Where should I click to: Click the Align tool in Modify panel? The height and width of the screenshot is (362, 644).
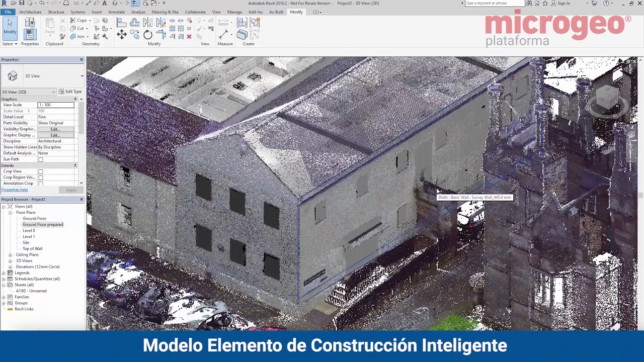121,23
